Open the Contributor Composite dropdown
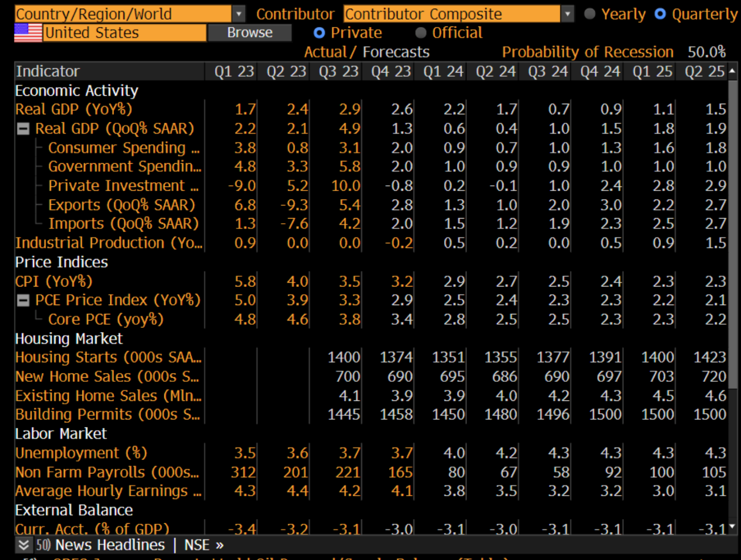The width and height of the screenshot is (741, 560). coord(568,14)
